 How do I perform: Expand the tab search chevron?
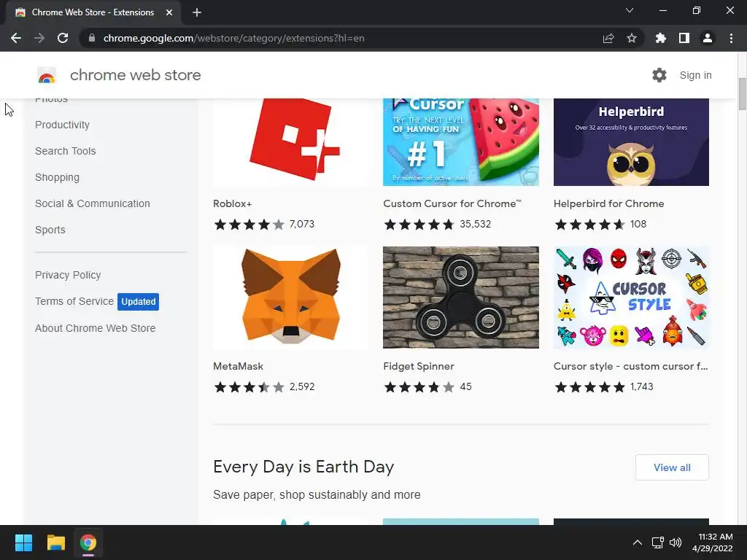630,10
